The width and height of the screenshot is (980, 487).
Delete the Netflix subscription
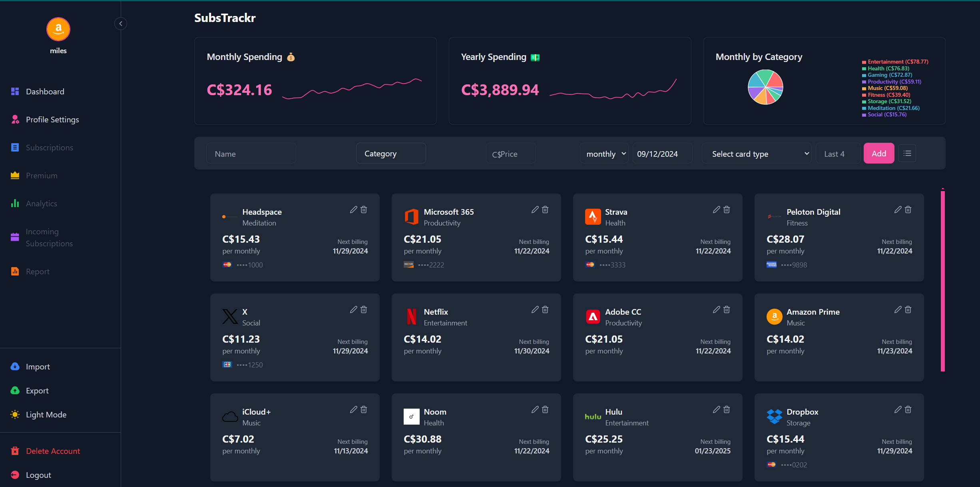pyautogui.click(x=545, y=309)
